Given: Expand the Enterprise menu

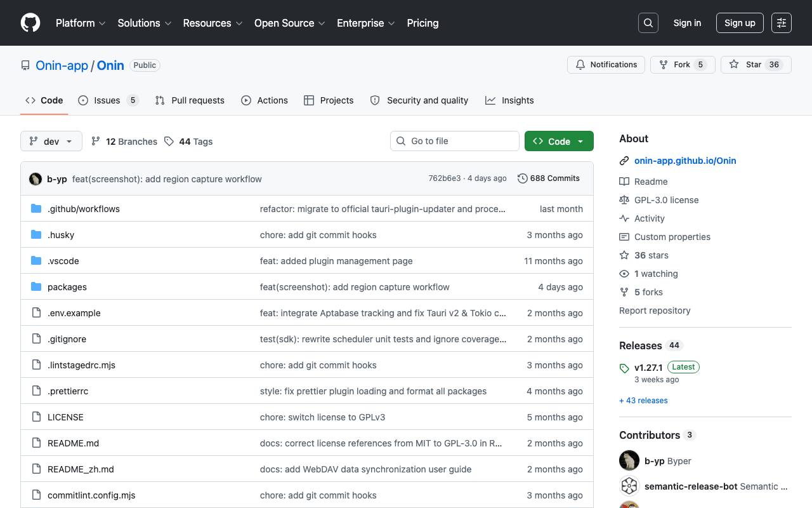Looking at the screenshot, I should coord(366,23).
